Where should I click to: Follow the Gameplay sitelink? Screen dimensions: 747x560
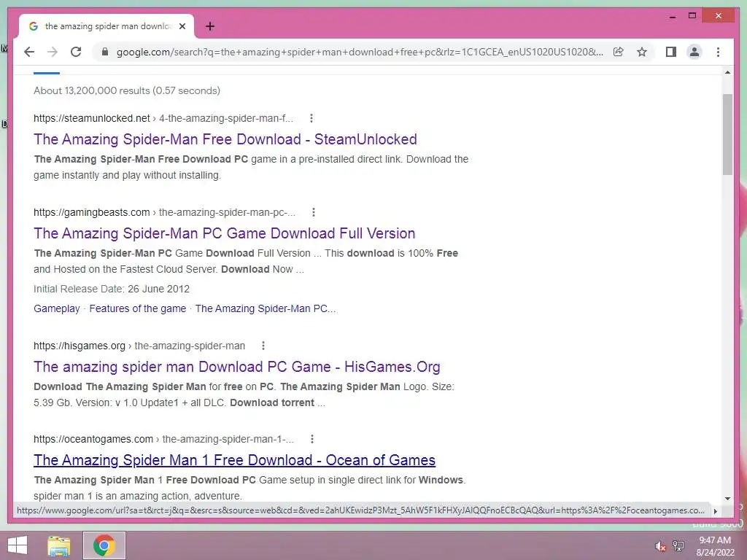click(x=57, y=308)
